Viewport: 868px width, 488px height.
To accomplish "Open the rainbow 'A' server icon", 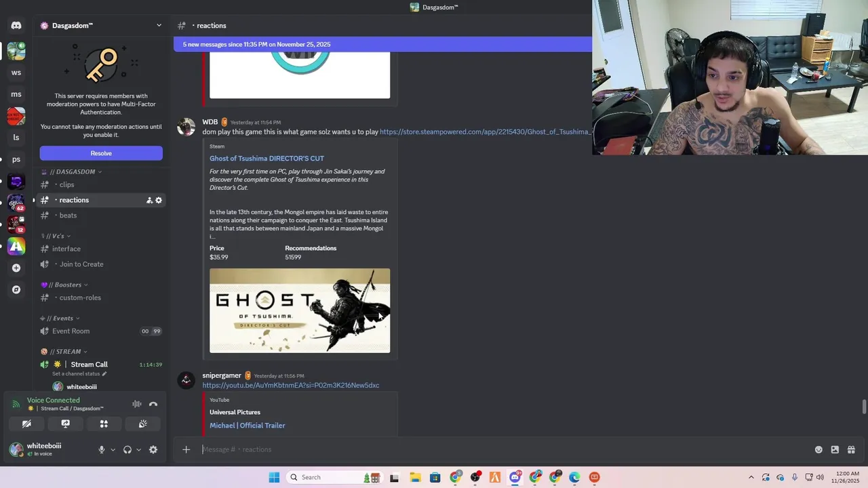I will pyautogui.click(x=16, y=246).
